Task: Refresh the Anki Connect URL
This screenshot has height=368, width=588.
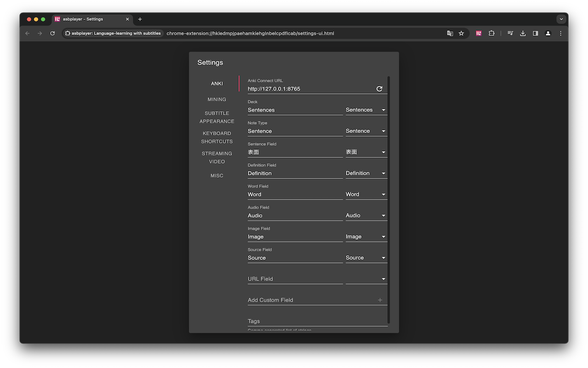Action: (x=379, y=89)
